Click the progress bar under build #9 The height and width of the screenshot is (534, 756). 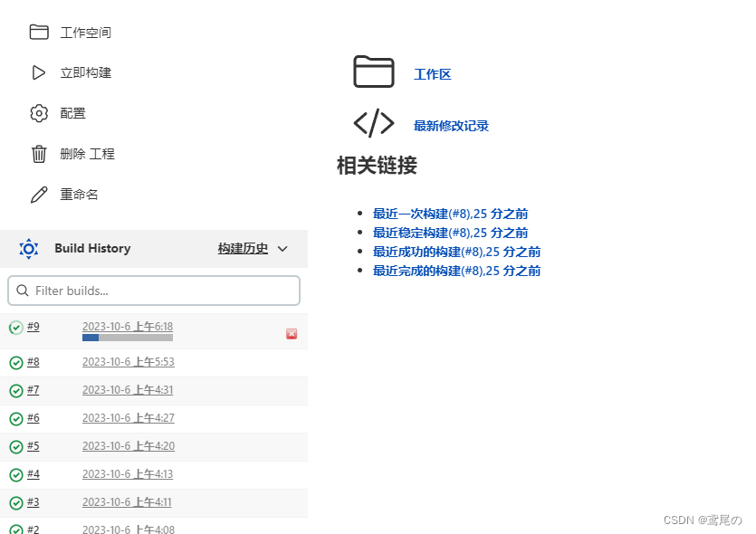click(x=128, y=338)
